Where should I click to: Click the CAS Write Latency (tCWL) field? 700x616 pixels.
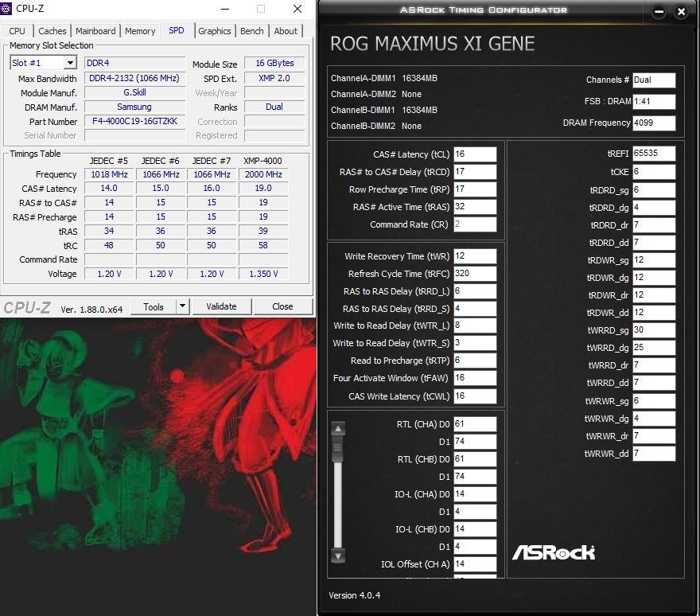pyautogui.click(x=475, y=396)
